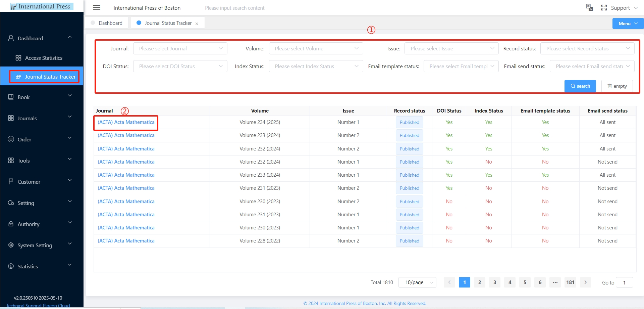Click the Journal Status Tracker sidebar icon
This screenshot has width=644, height=309.
click(x=18, y=77)
